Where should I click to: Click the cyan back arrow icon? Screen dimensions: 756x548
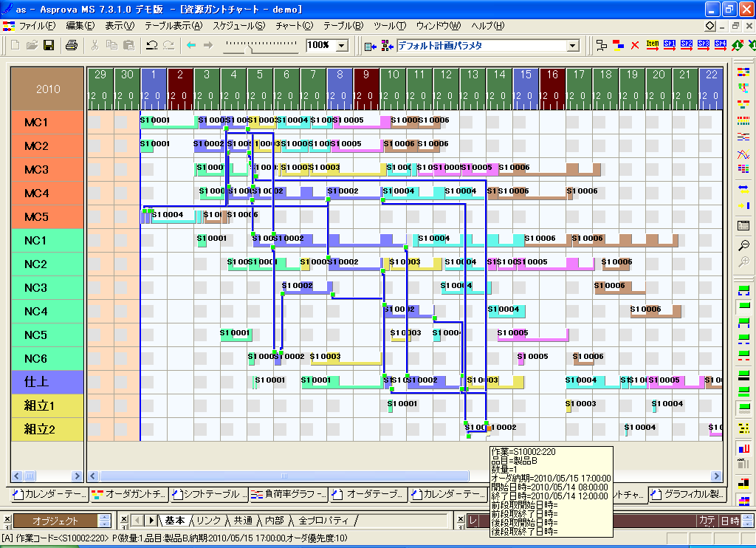pyautogui.click(x=191, y=45)
